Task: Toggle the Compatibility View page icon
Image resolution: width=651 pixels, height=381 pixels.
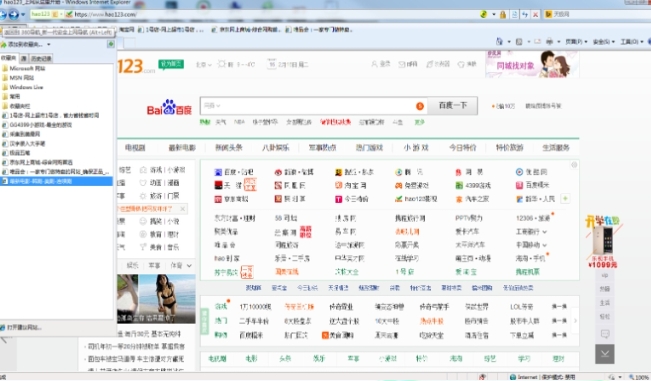Action: (x=514, y=15)
